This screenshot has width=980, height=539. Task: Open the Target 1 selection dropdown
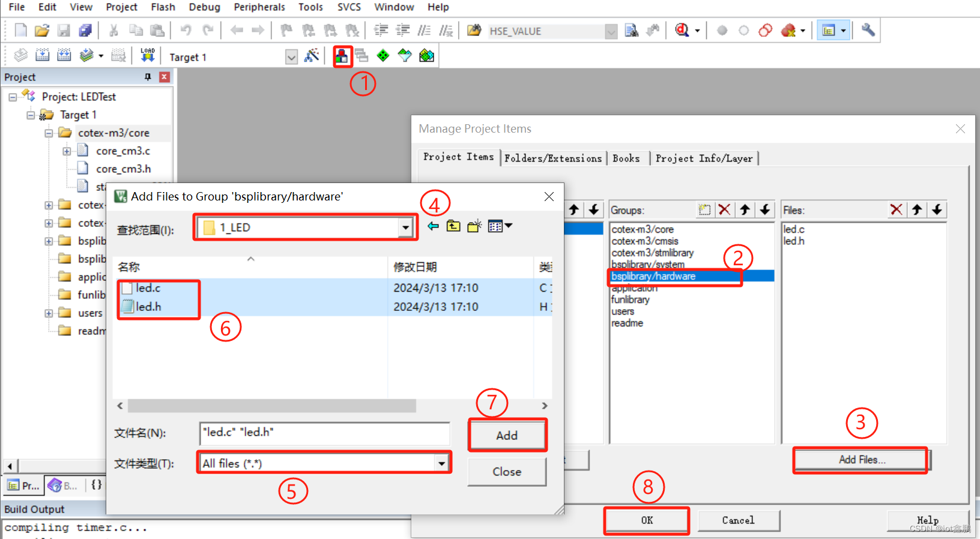click(291, 57)
